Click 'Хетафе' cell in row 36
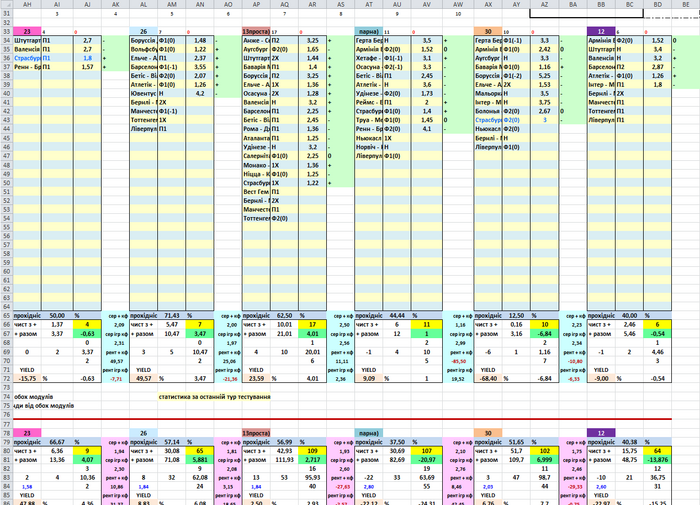 point(369,58)
